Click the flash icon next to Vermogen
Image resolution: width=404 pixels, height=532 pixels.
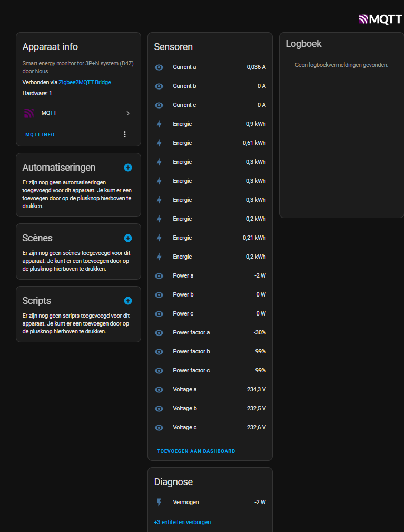159,503
